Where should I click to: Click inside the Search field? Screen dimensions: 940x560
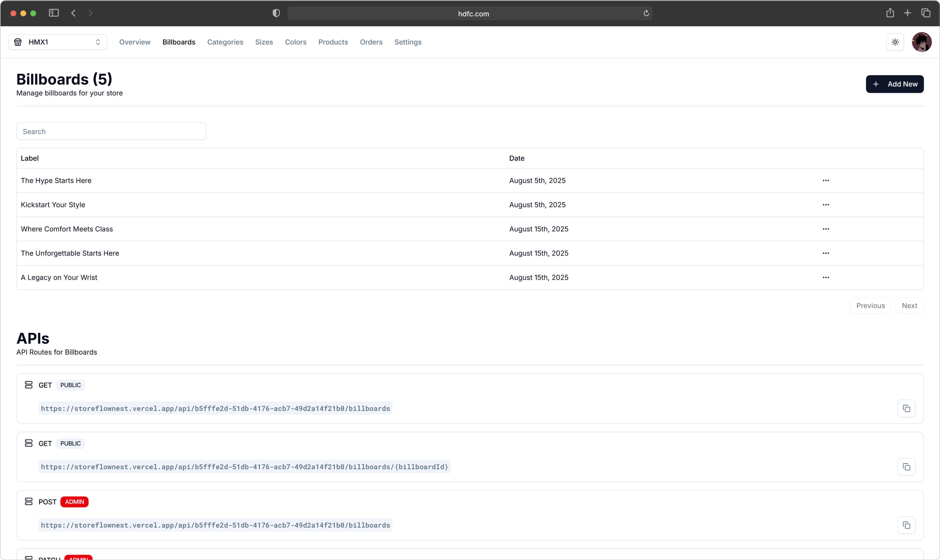[x=111, y=131]
